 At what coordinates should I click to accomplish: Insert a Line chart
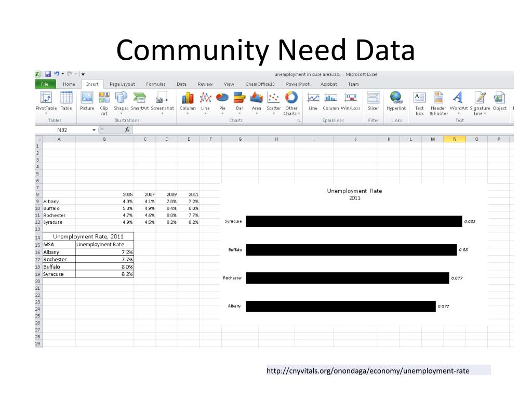click(x=205, y=102)
